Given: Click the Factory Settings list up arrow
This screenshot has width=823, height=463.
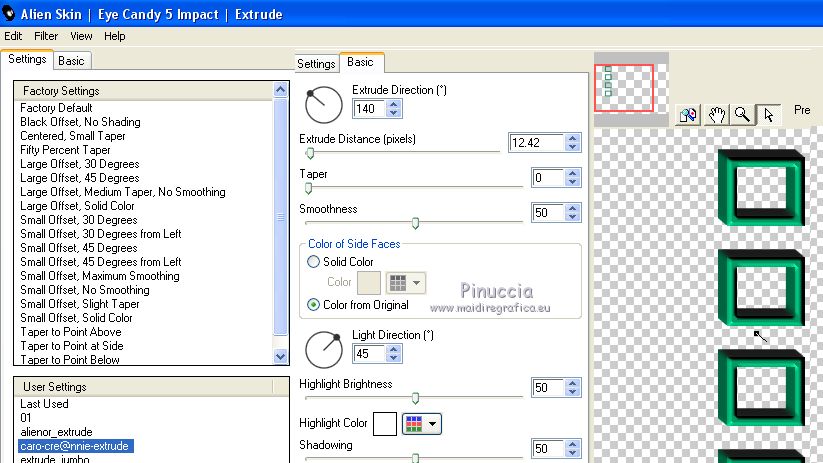Looking at the screenshot, I should pyautogui.click(x=280, y=90).
